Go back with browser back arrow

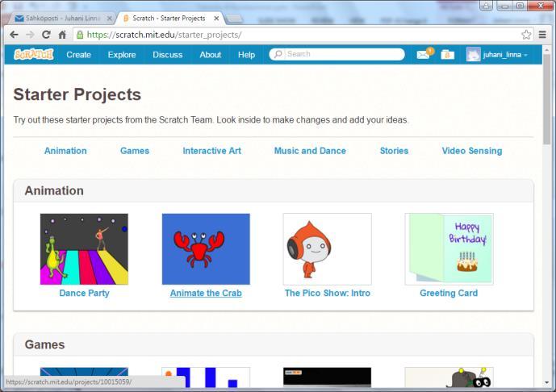coord(14,35)
